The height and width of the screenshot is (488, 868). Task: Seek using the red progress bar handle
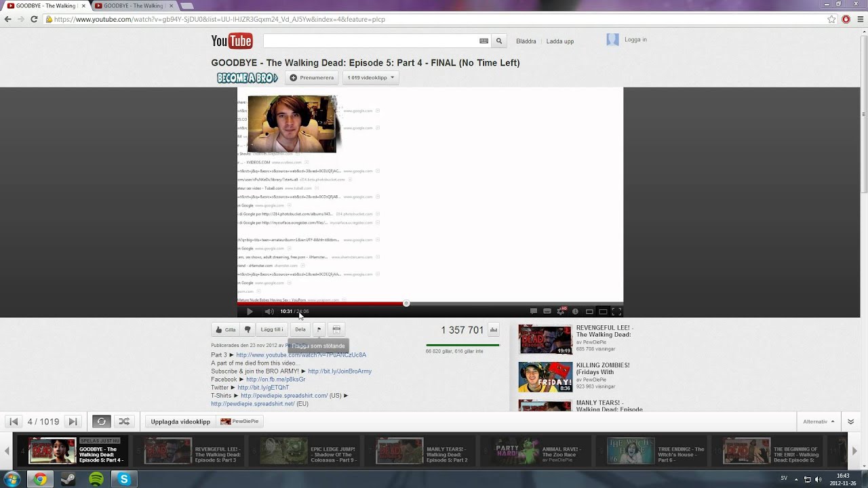click(x=406, y=304)
